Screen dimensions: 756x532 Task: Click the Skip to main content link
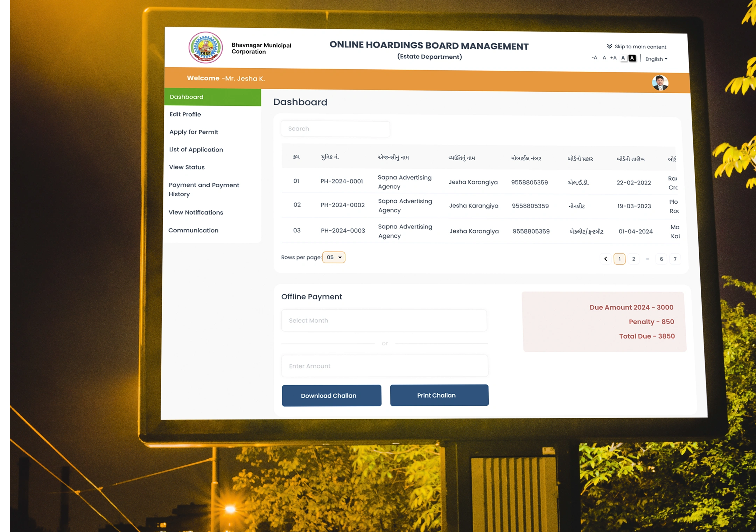click(x=636, y=47)
